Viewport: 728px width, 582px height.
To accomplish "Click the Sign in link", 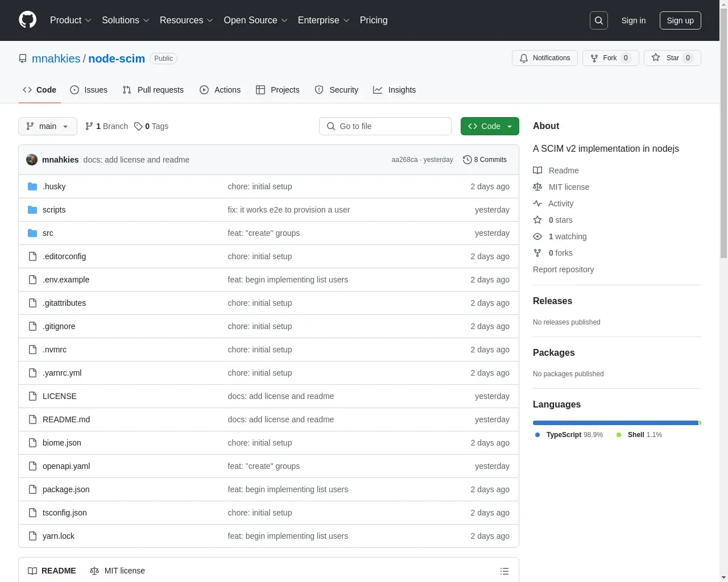I will pyautogui.click(x=634, y=20).
